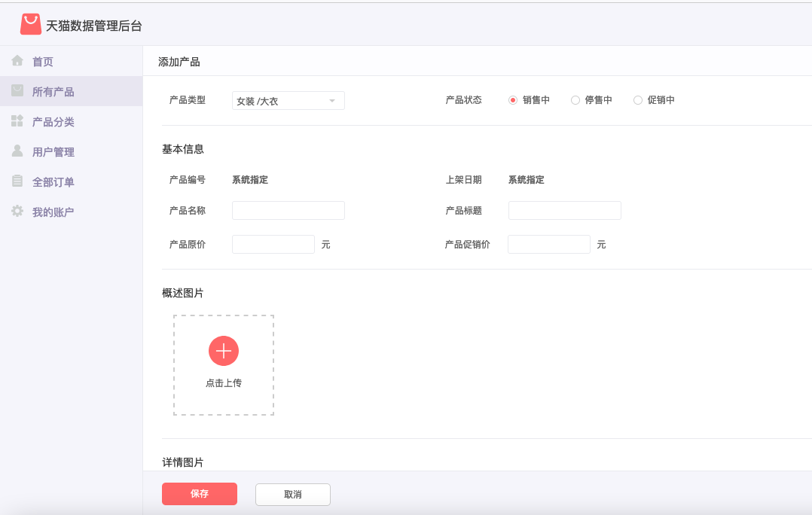
Task: Click the 取消 button
Action: pos(292,495)
